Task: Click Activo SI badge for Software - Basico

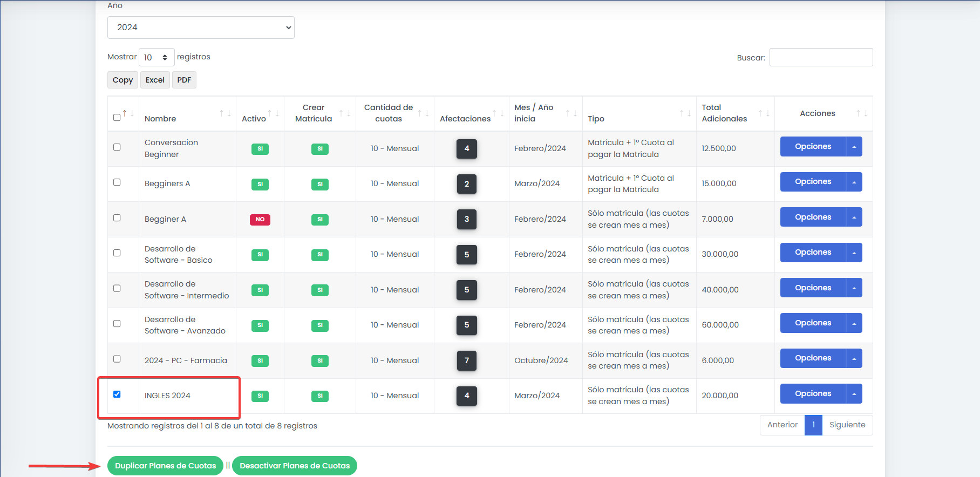Action: click(260, 255)
